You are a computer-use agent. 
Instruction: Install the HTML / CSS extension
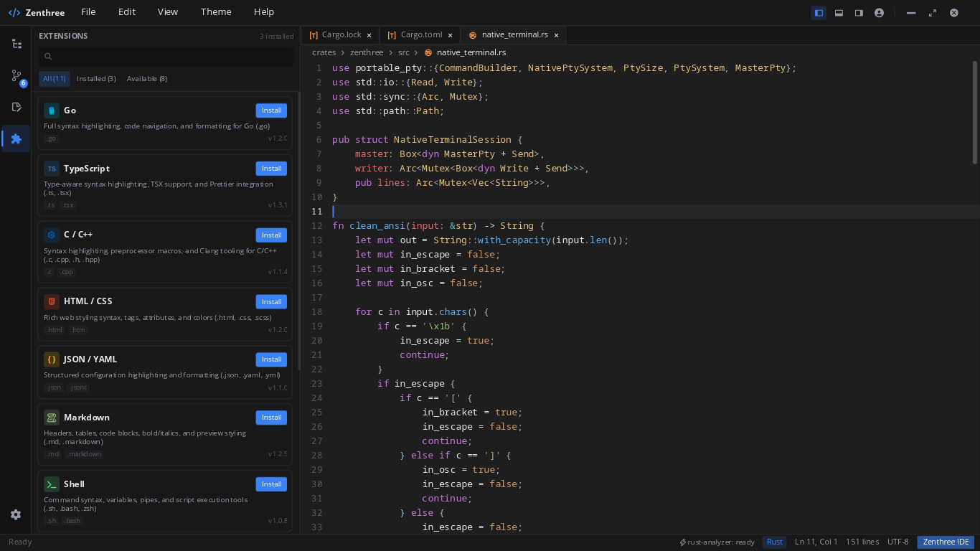[271, 302]
